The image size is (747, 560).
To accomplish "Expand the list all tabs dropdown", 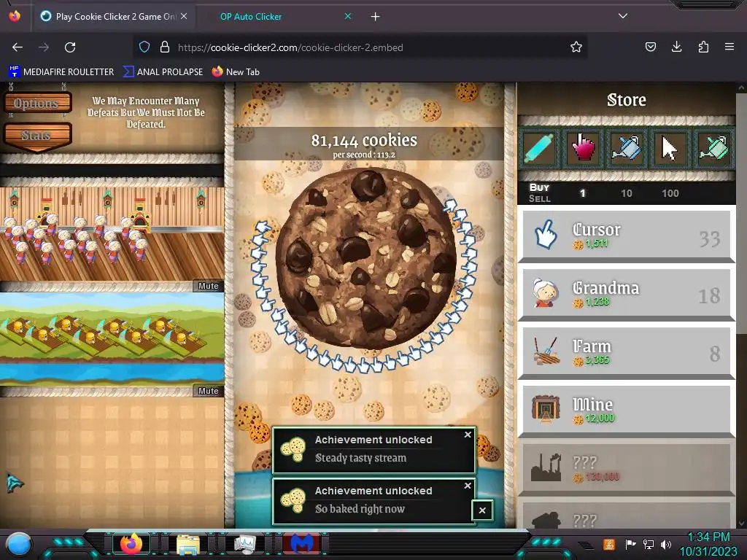I will (x=623, y=16).
